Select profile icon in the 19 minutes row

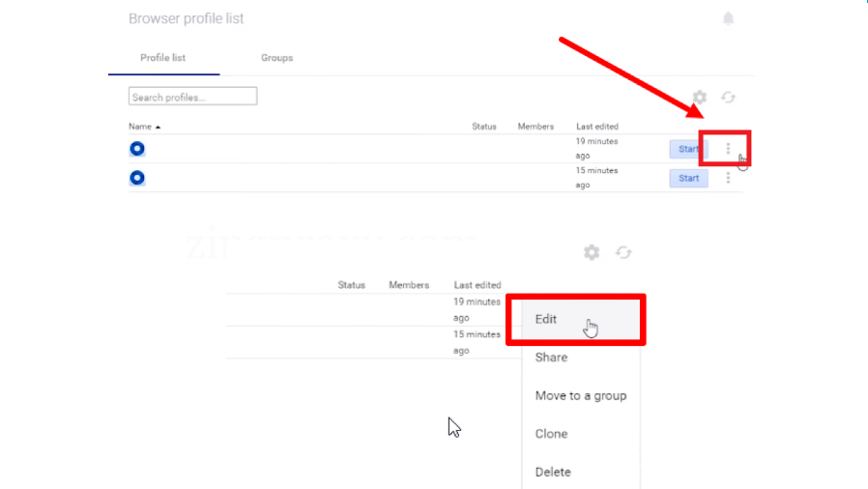[x=137, y=149]
